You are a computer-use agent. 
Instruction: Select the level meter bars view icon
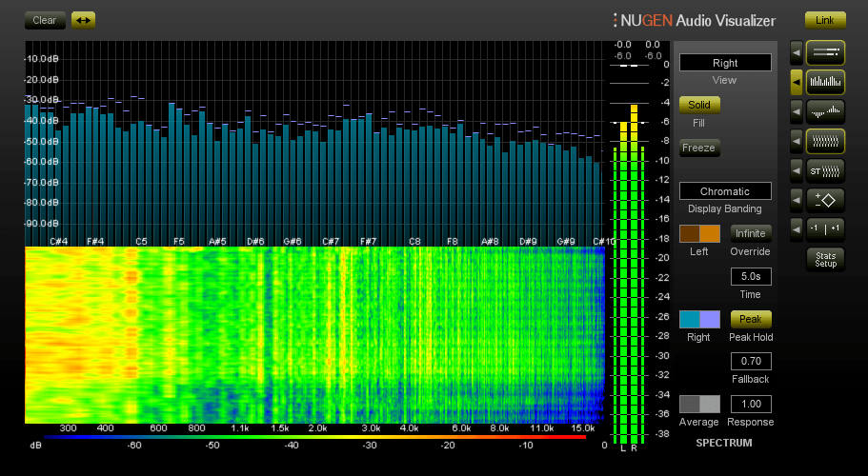pos(825,53)
